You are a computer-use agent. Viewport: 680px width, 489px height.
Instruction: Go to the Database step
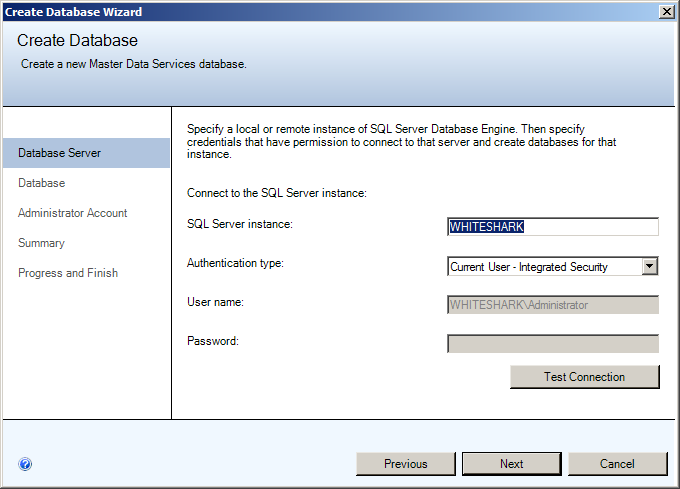41,183
